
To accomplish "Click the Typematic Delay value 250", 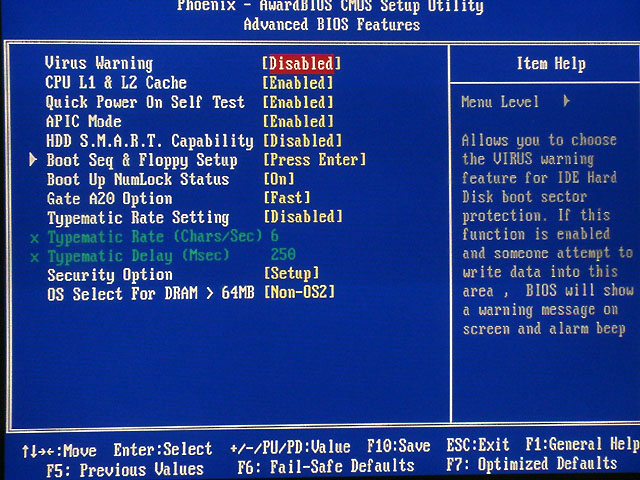I will 283,254.
